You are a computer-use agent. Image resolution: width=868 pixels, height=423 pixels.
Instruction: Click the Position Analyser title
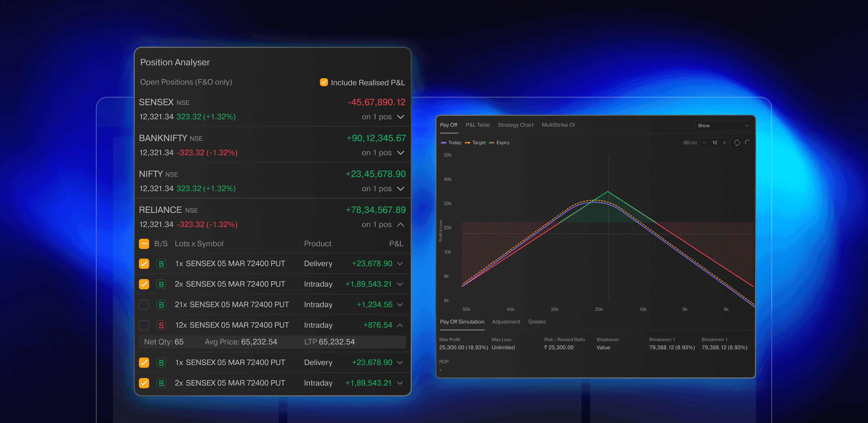175,62
